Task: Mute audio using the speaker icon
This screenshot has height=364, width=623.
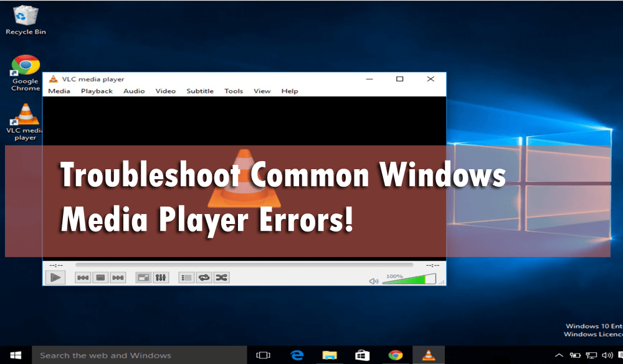Action: tap(374, 281)
